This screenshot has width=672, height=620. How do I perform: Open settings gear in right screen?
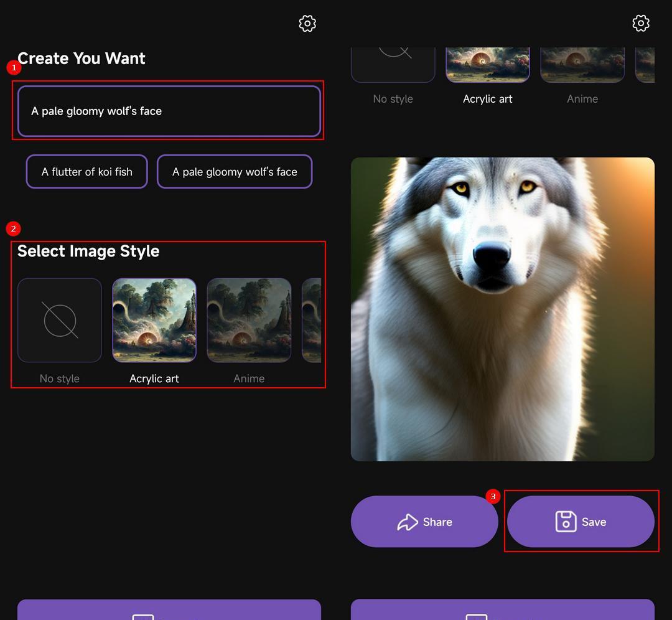[x=641, y=23]
